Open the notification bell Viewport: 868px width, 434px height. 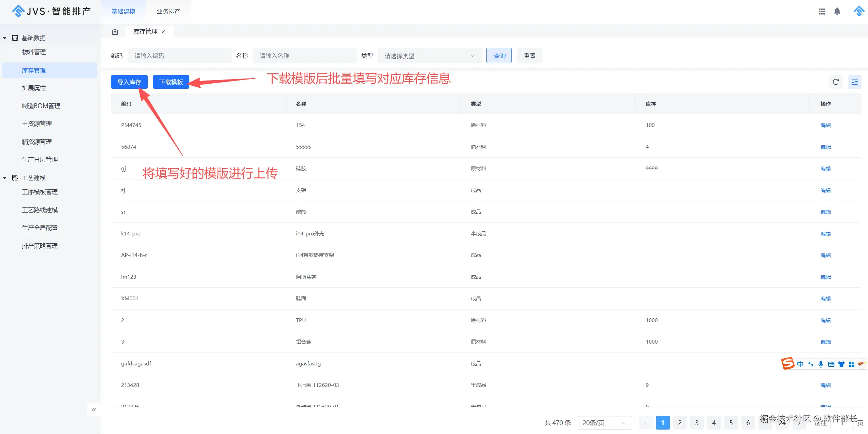[x=837, y=11]
